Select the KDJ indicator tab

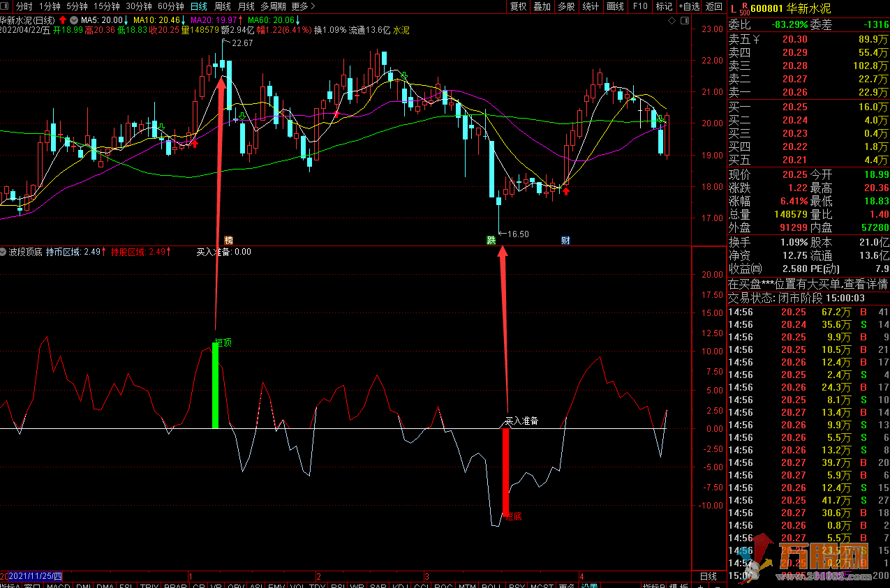click(x=401, y=586)
